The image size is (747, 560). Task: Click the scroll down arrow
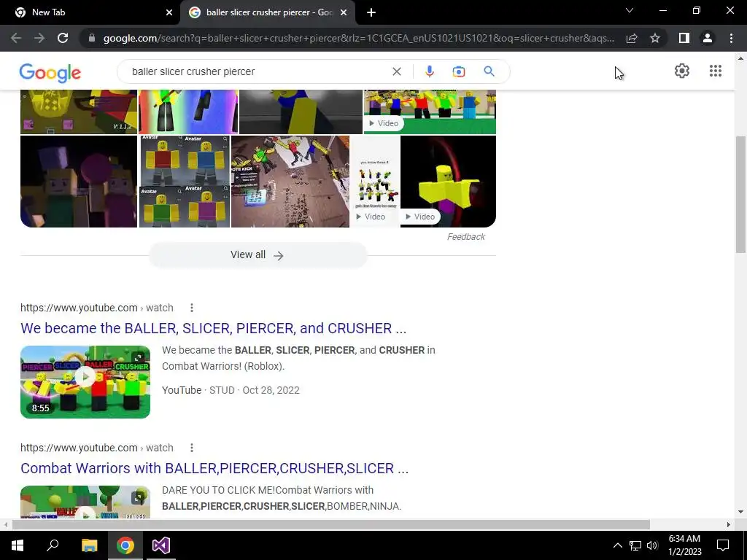tap(740, 512)
